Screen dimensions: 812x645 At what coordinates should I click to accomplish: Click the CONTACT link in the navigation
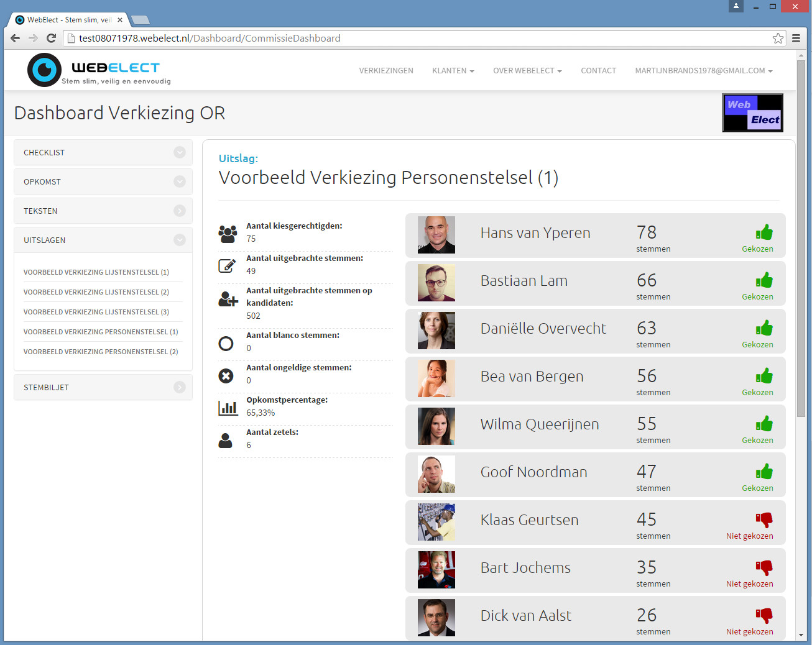coord(598,70)
